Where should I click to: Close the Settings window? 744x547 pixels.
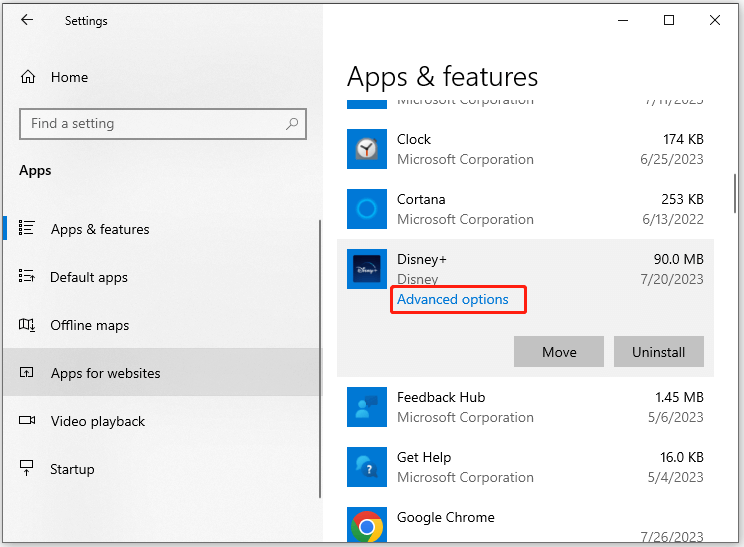(x=715, y=20)
